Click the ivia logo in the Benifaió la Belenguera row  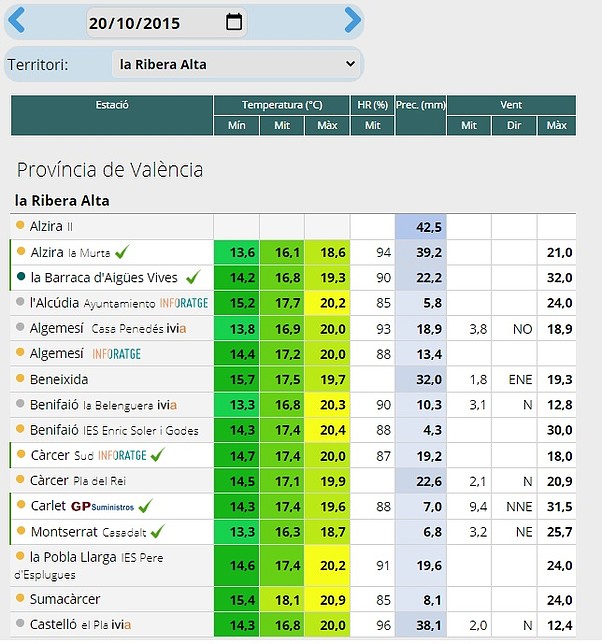click(167, 405)
